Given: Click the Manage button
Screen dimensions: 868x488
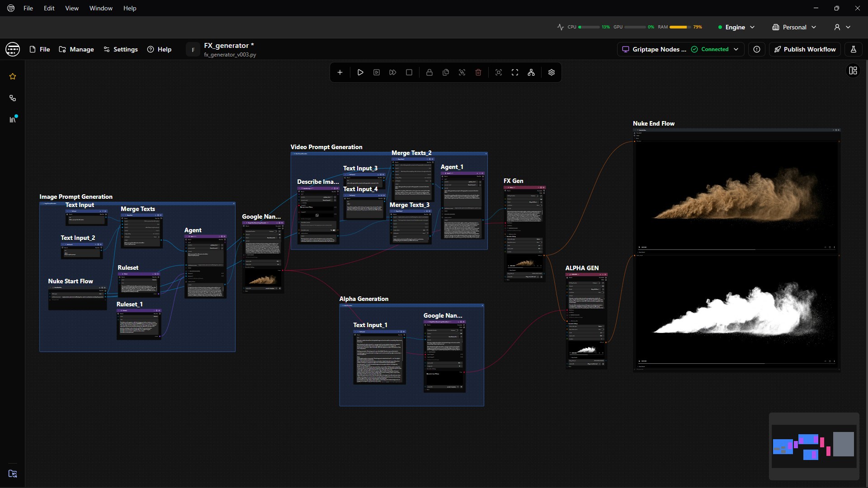Looking at the screenshot, I should pyautogui.click(x=76, y=49).
